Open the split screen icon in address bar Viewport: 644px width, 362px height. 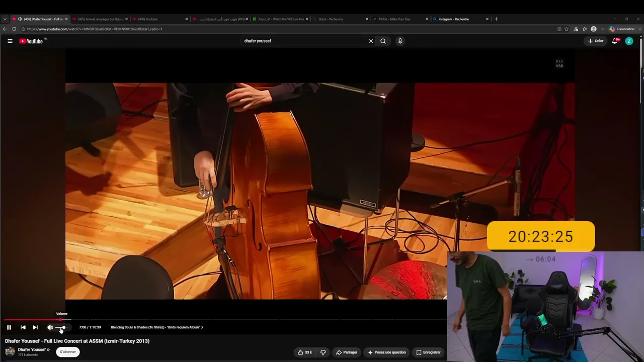pyautogui.click(x=559, y=29)
